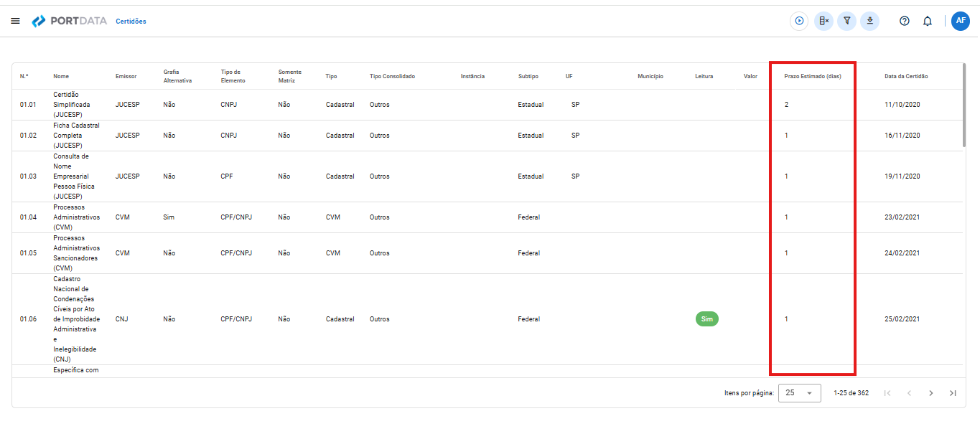Open the AF user avatar menu
The image size is (980, 434).
pos(961,21)
